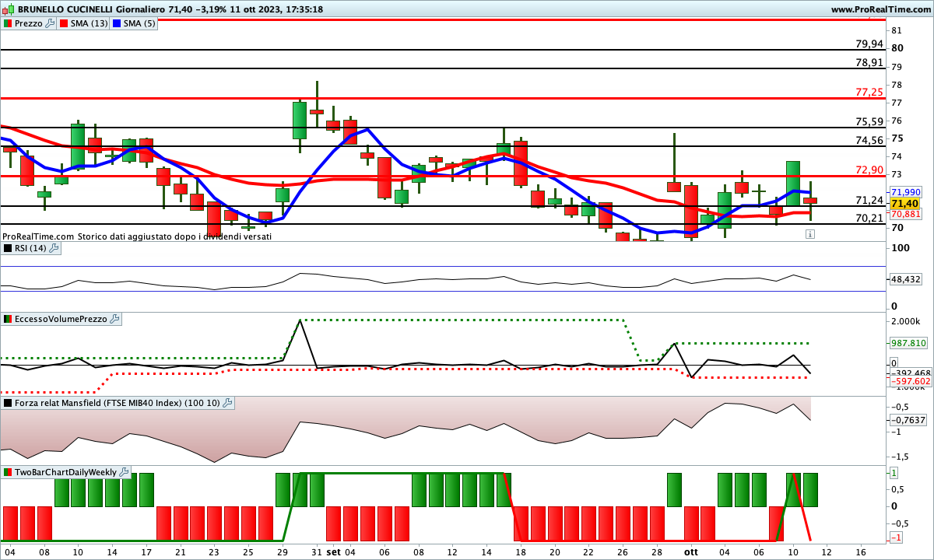Open Prezzo settings via the wrench icon
The width and height of the screenshot is (934, 560).
pos(51,23)
